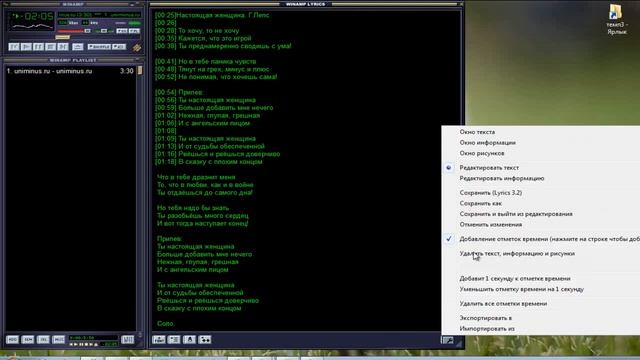Viewport: 640px width, 360px height.
Task: Click the Winamp balance slider
Action: [x=103, y=31]
